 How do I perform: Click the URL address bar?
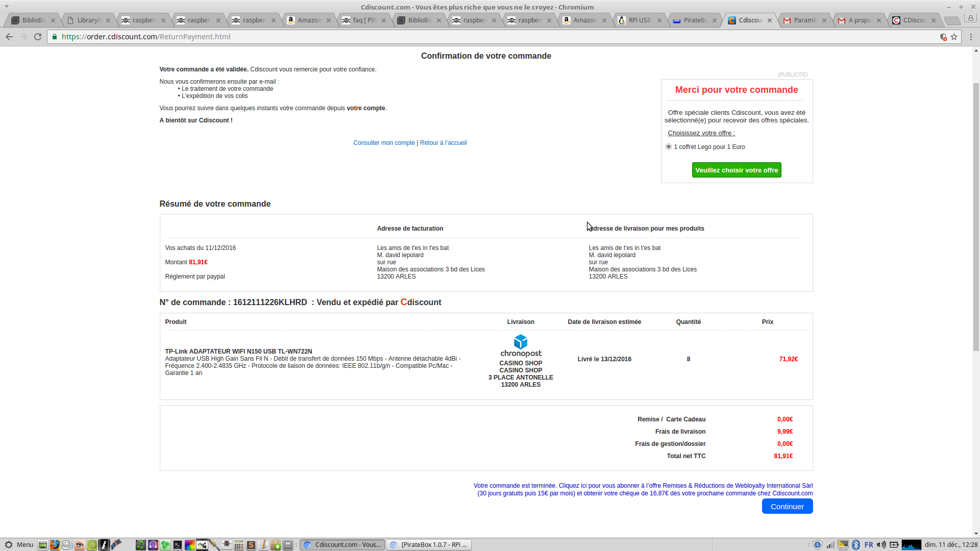tap(459, 37)
